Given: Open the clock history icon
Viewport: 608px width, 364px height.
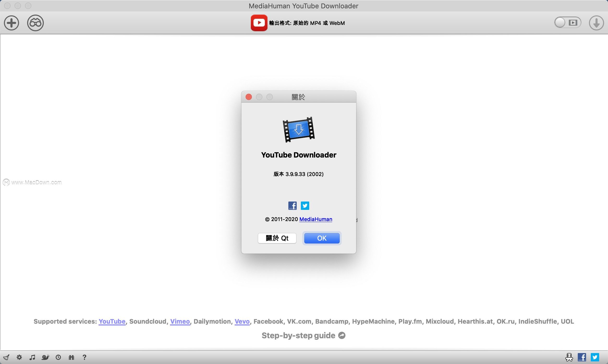Looking at the screenshot, I should (58, 357).
